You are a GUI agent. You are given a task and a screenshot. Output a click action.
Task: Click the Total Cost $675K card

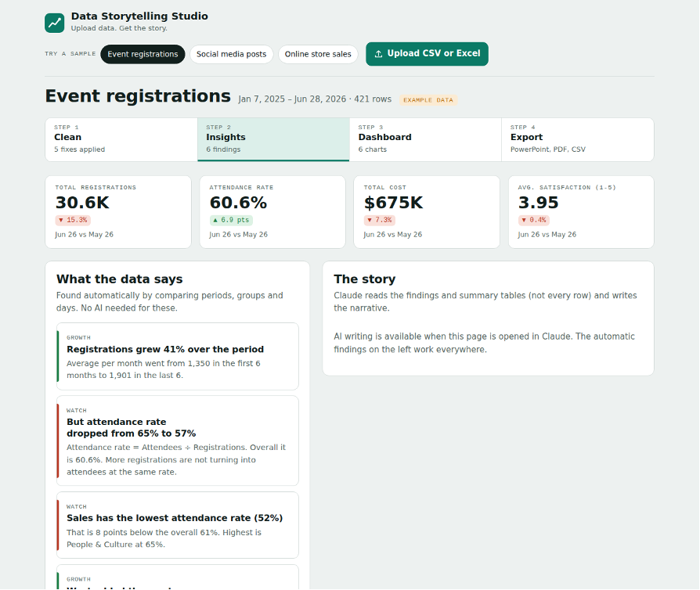click(427, 212)
